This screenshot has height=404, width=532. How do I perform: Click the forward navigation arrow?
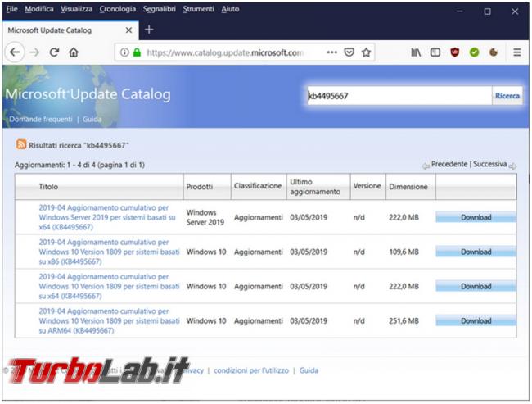pos(34,52)
